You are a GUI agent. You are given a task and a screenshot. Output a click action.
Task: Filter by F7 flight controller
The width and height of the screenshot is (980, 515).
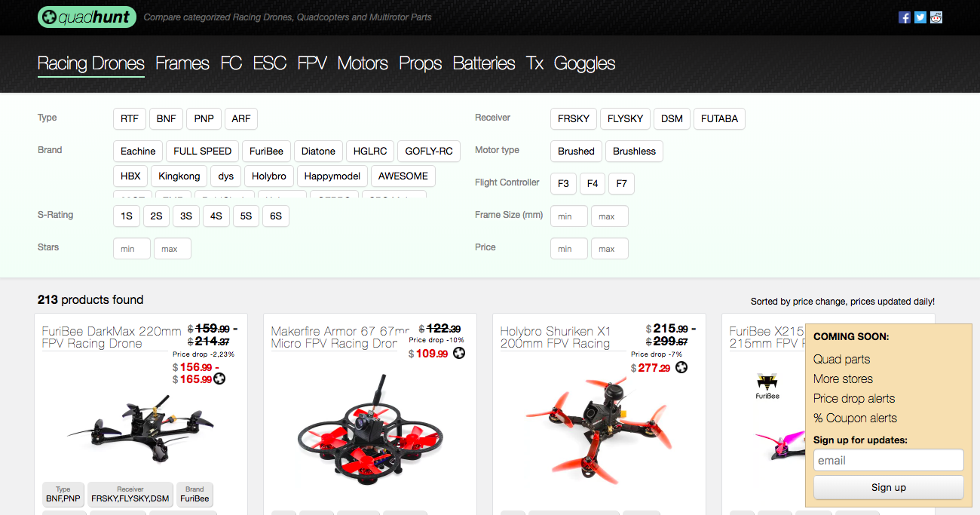(x=622, y=183)
